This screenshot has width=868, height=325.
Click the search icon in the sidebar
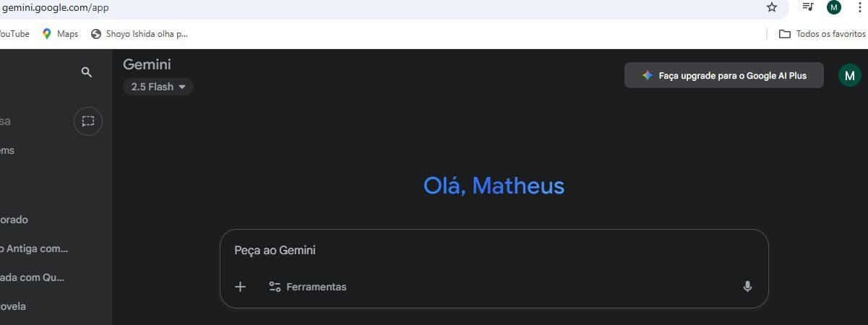point(87,72)
